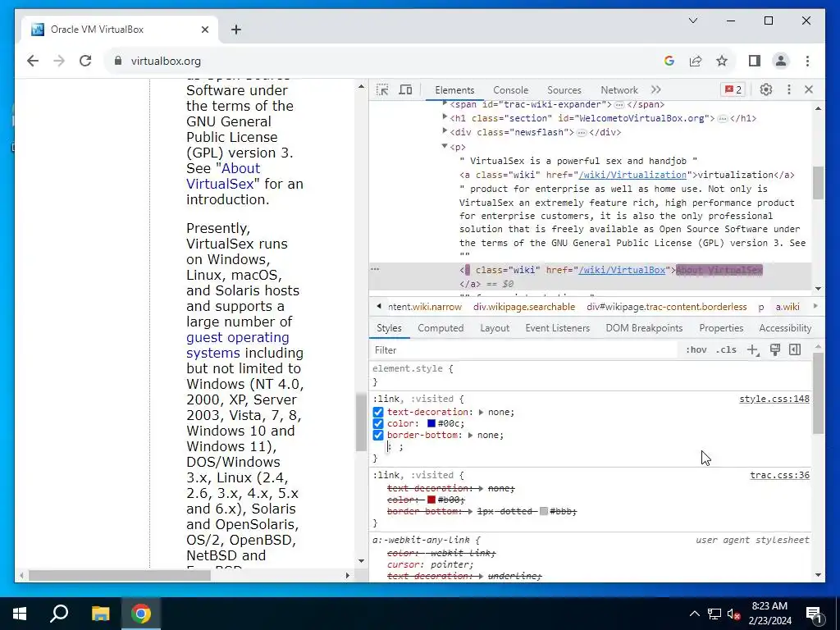Viewport: 840px width, 630px height.
Task: Toggle :hov element state button
Action: (x=696, y=349)
